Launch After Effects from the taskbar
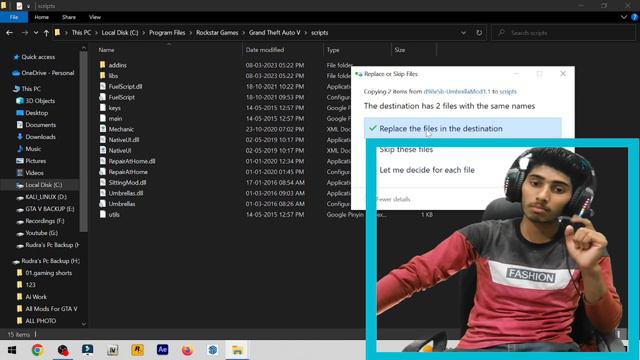Screen dimensions: 640x360 tap(162, 350)
